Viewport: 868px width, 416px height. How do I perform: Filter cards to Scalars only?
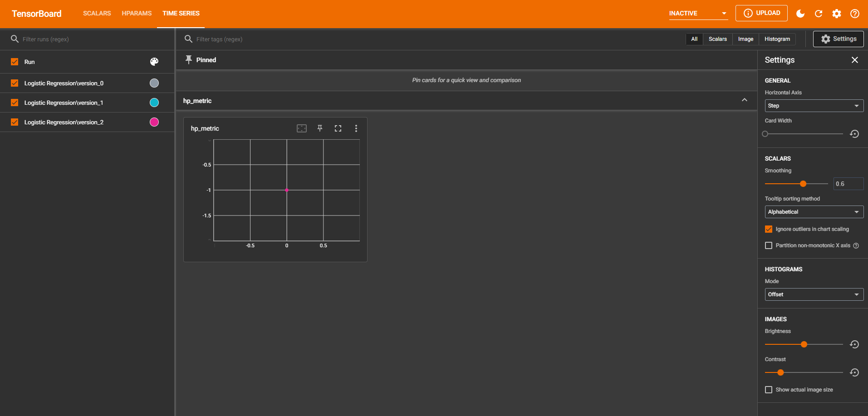click(718, 39)
